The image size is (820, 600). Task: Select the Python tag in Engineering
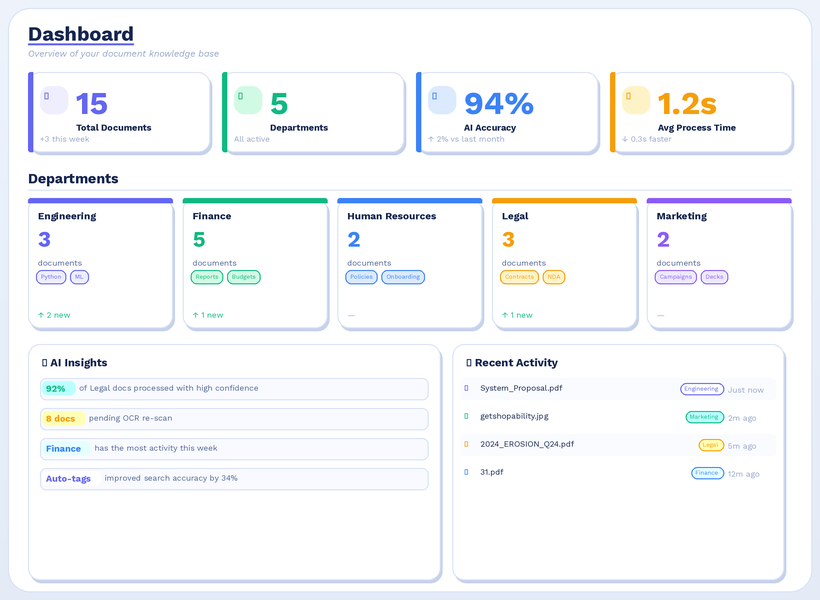(51, 277)
